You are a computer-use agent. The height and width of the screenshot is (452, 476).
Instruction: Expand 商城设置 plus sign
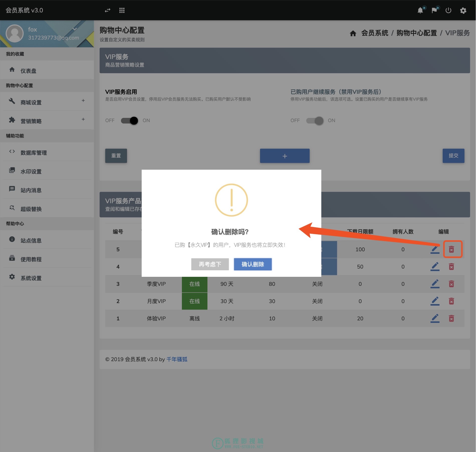(x=83, y=100)
